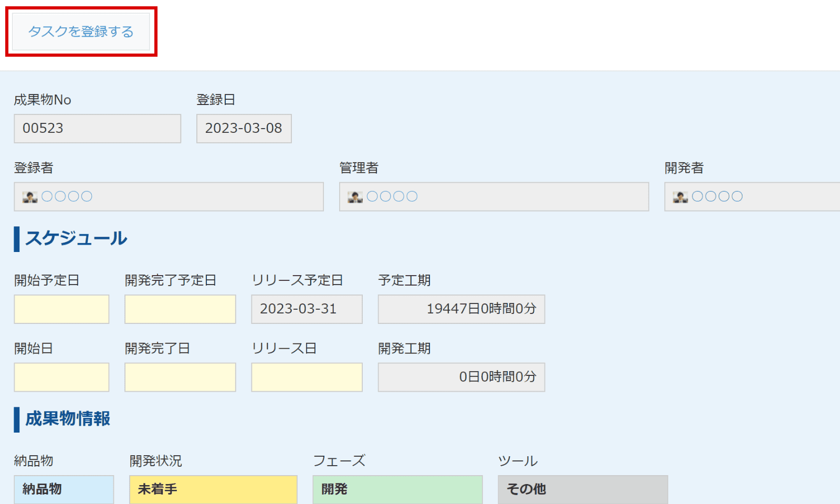Focus the 開始日 date input
This screenshot has height=504, width=840.
coord(61,377)
